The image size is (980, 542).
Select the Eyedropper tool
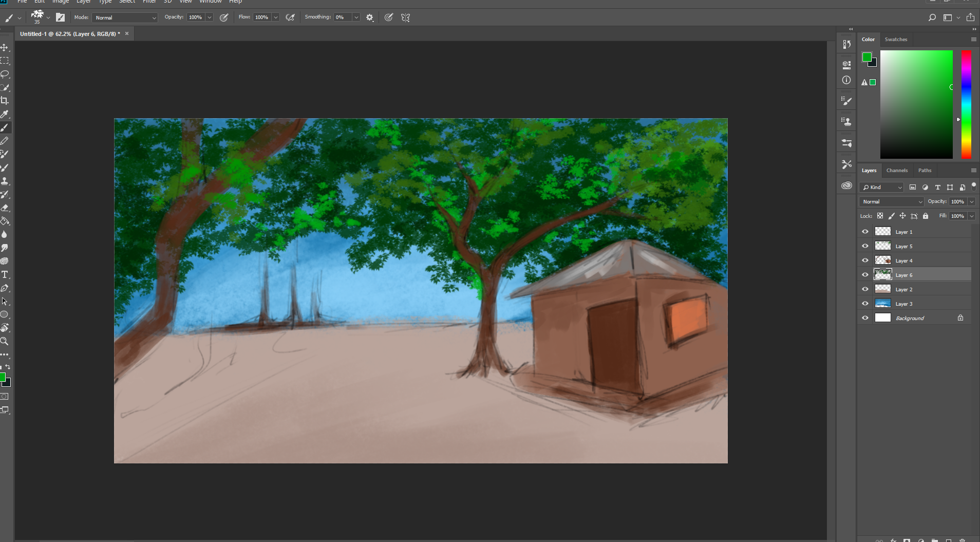(5, 114)
